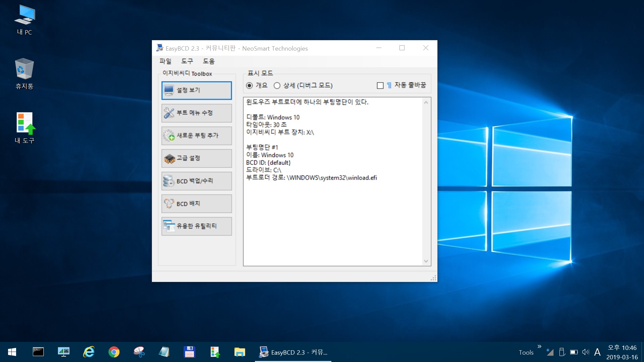644x362 pixels.
Task: Open the 도구 (Tools) menu
Action: [x=187, y=61]
